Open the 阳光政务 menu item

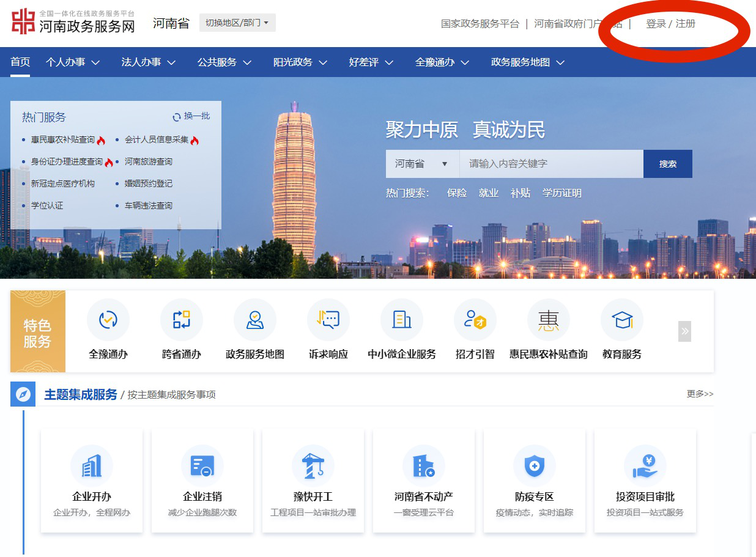(300, 62)
